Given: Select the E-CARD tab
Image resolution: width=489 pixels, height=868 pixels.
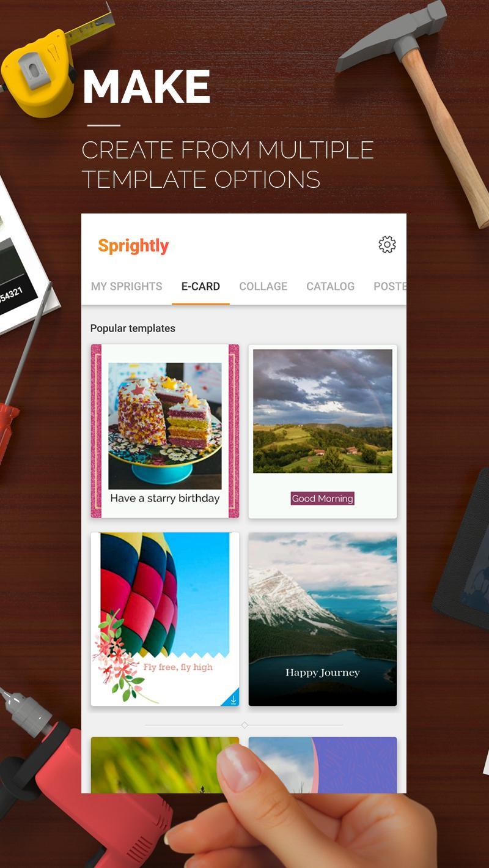Looking at the screenshot, I should tap(200, 286).
